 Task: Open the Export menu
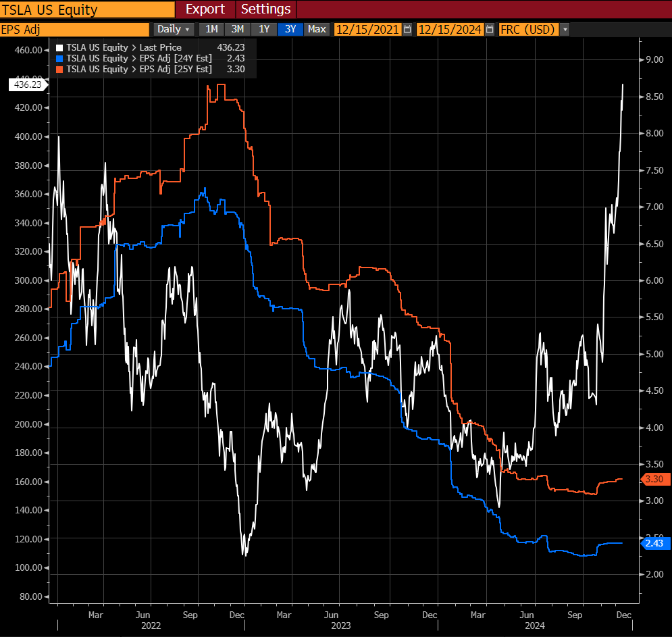pyautogui.click(x=205, y=9)
